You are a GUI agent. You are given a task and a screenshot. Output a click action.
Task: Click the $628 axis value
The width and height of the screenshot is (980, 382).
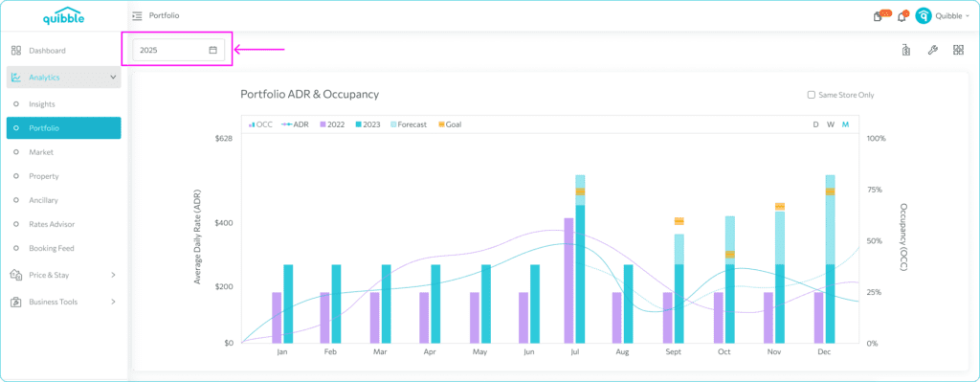coord(224,138)
